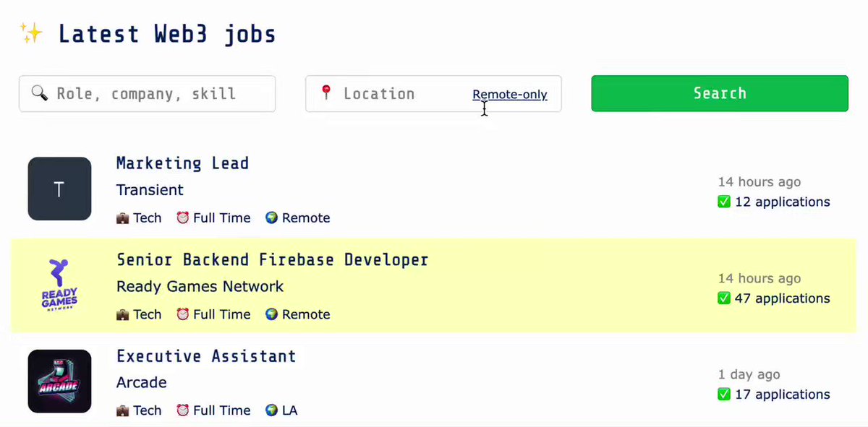Open the Ready Games Network logo
Viewport: 868px width, 427px height.
click(59, 285)
